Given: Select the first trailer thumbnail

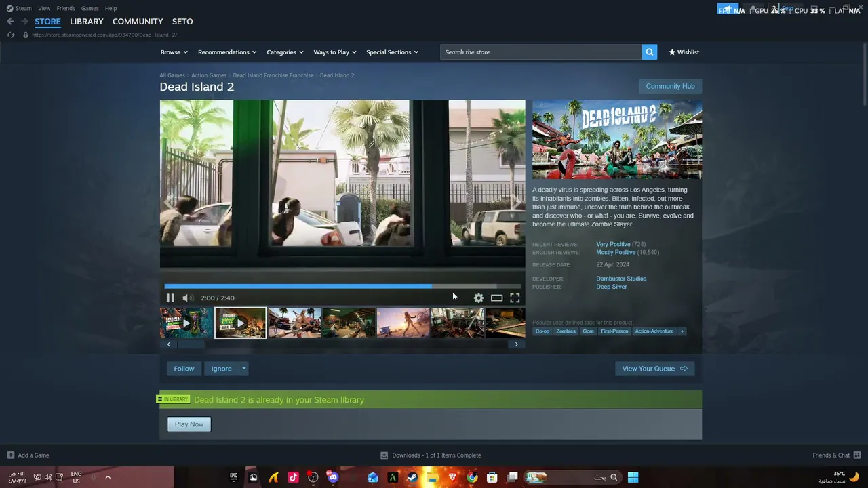Looking at the screenshot, I should coord(186,323).
